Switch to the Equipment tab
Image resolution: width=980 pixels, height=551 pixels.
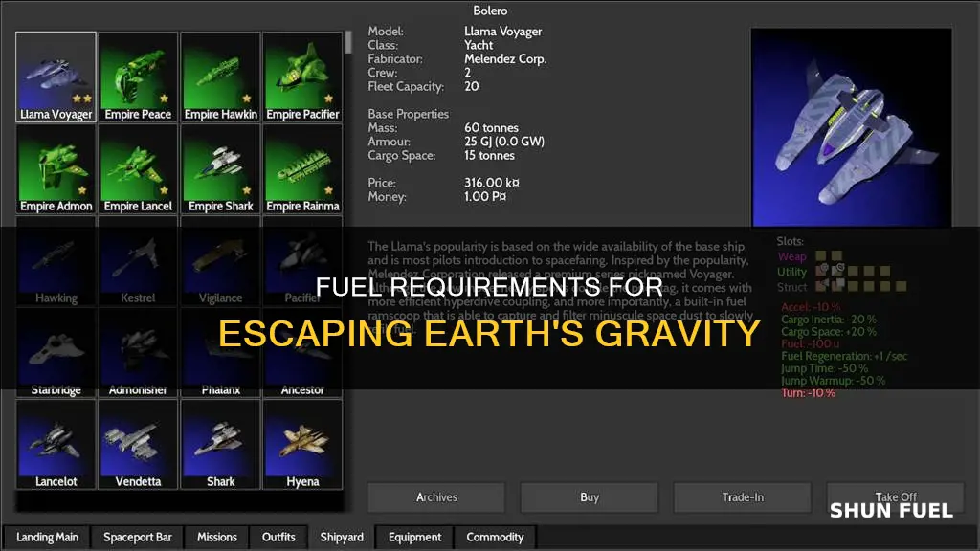point(415,538)
